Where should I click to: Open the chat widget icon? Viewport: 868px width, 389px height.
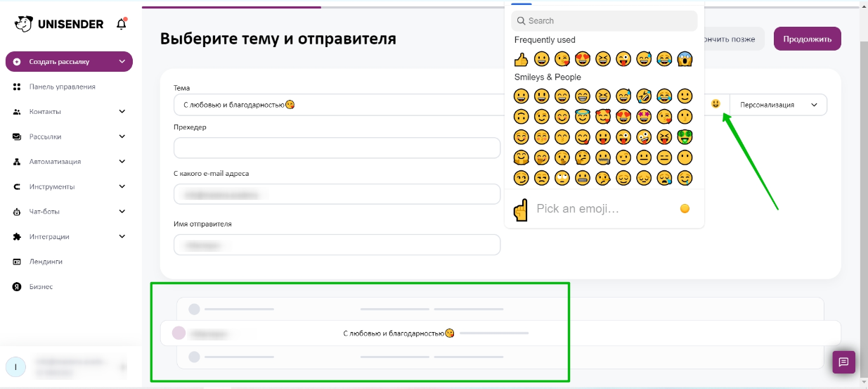(843, 362)
